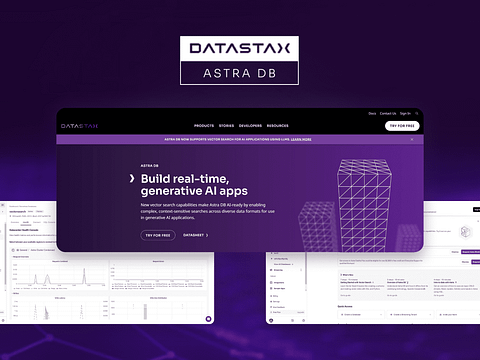Open the DEVELOPERS menu
480x360 pixels.
[x=250, y=126]
